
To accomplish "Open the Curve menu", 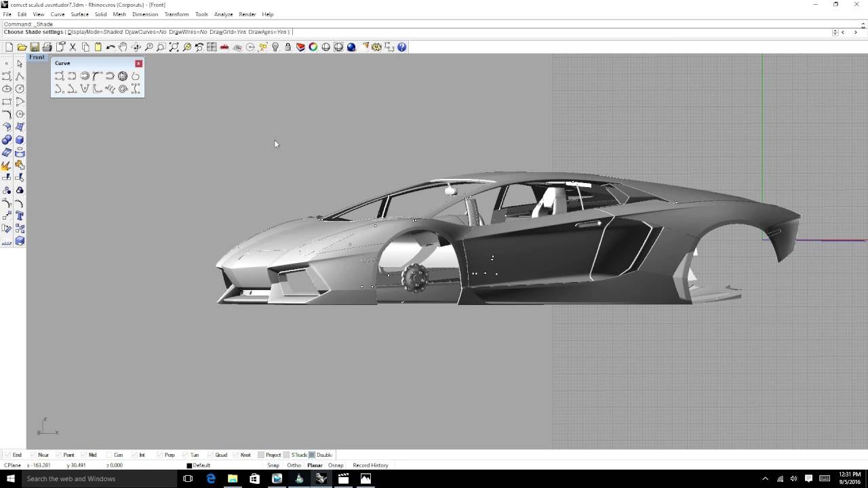I will 58,14.
